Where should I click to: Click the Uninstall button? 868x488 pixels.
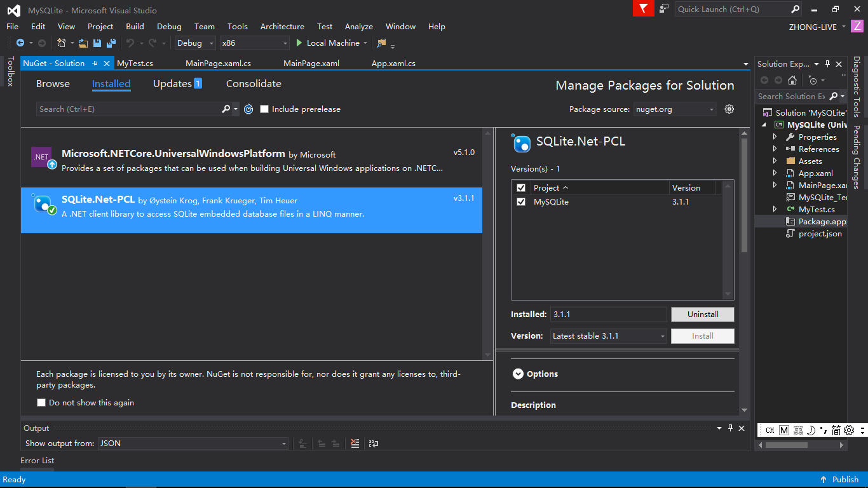point(703,315)
